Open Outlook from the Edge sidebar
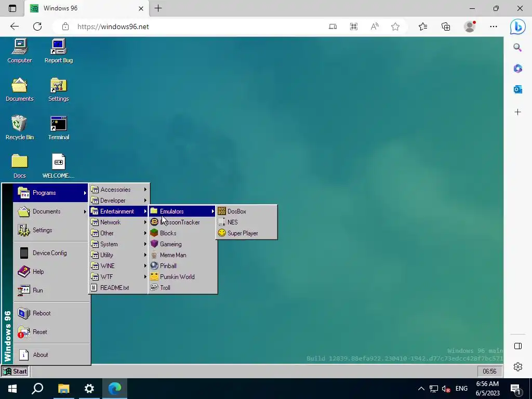Viewport: 532px width, 399px height. tap(517, 89)
